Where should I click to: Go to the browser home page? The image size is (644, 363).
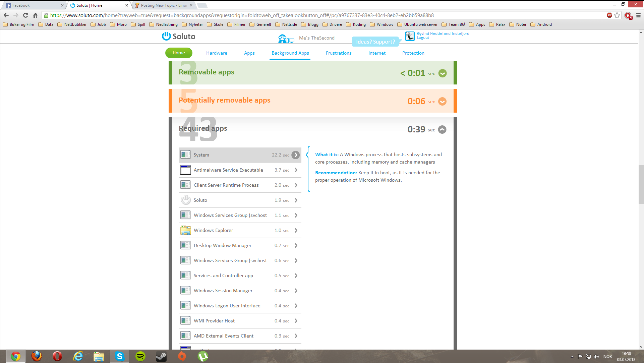(35, 15)
